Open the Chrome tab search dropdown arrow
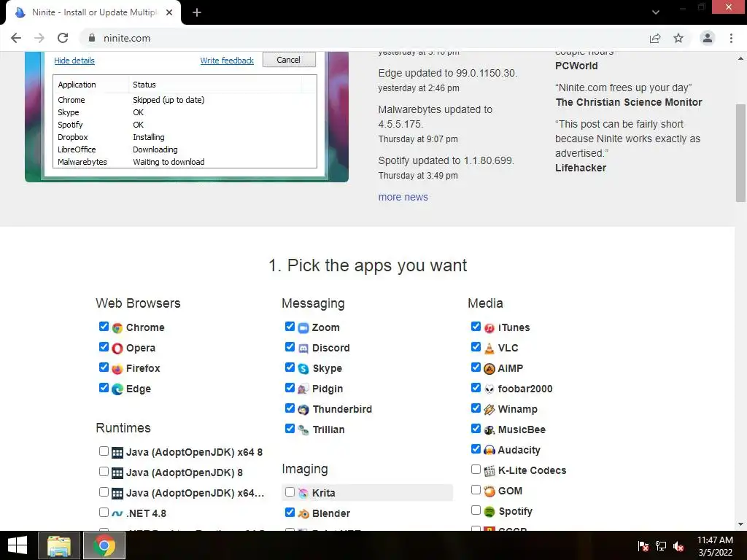 [656, 12]
